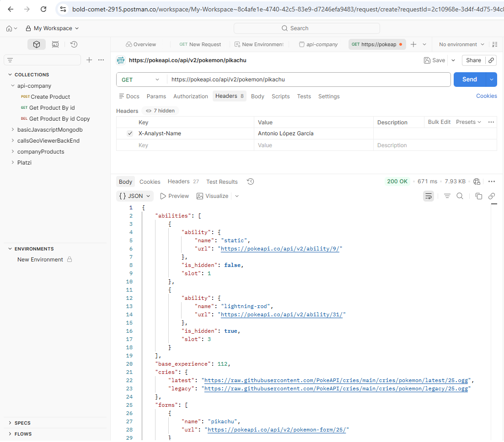504x442 pixels.
Task: Create new collection with plus icon
Action: (x=89, y=60)
